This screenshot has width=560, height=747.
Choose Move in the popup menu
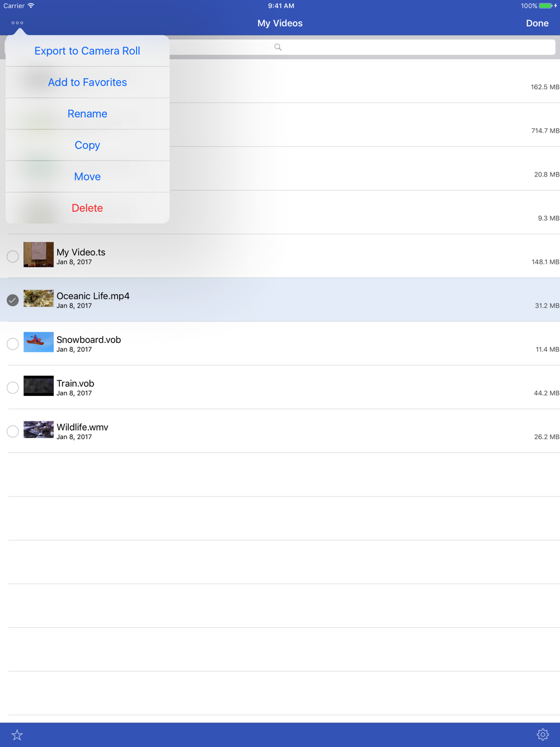click(x=87, y=176)
